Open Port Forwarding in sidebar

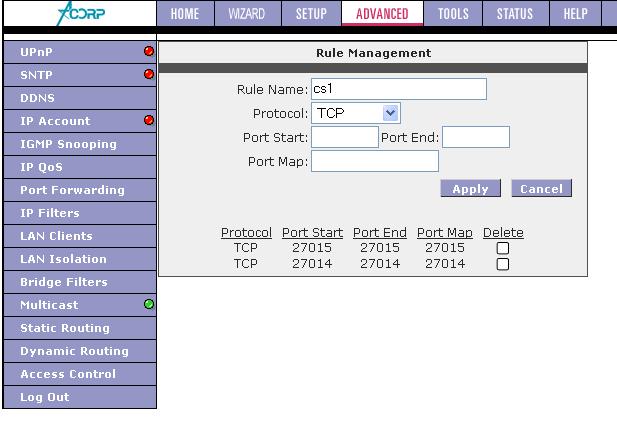click(x=72, y=190)
